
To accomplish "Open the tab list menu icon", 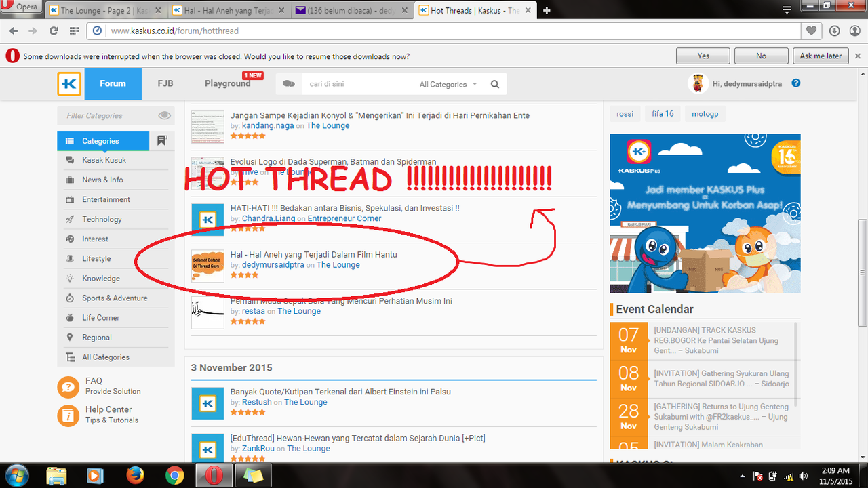I will (x=787, y=10).
